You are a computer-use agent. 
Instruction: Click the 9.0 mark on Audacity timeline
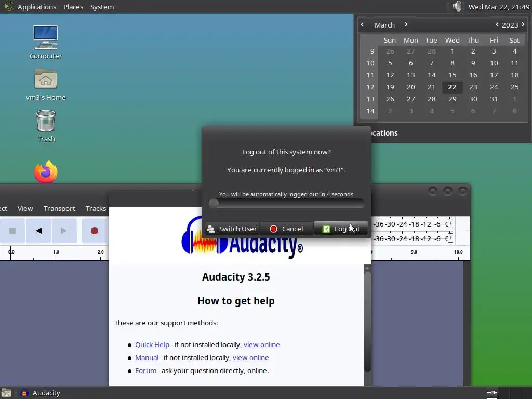click(414, 252)
